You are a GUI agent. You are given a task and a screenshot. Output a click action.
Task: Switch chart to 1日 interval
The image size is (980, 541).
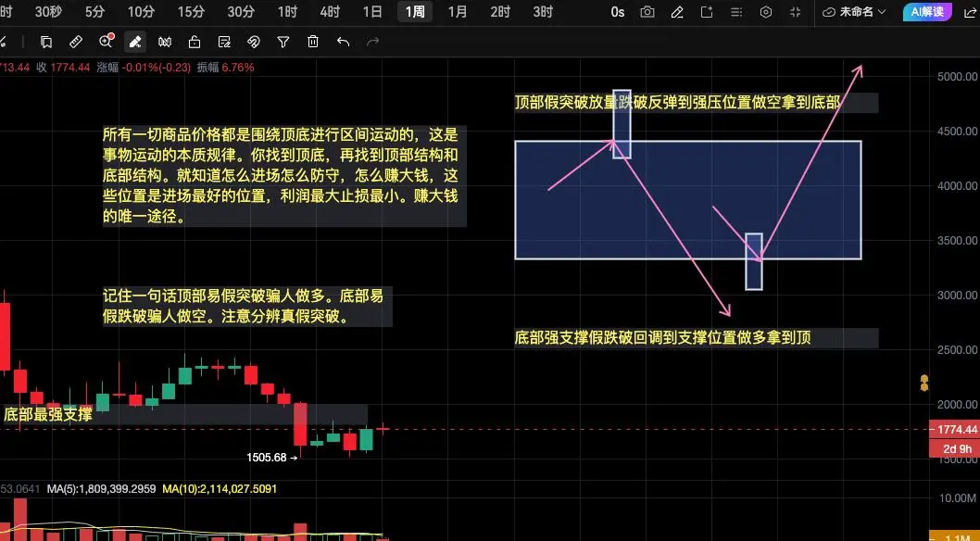pyautogui.click(x=372, y=12)
